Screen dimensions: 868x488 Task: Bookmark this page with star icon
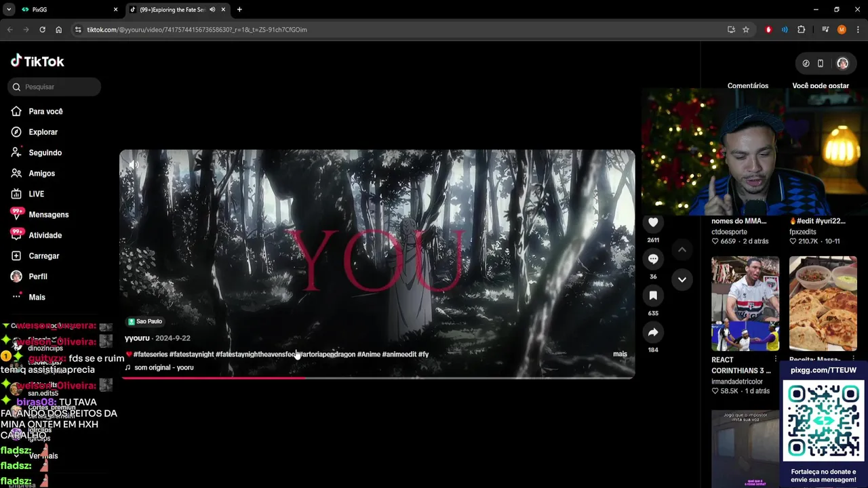(746, 30)
